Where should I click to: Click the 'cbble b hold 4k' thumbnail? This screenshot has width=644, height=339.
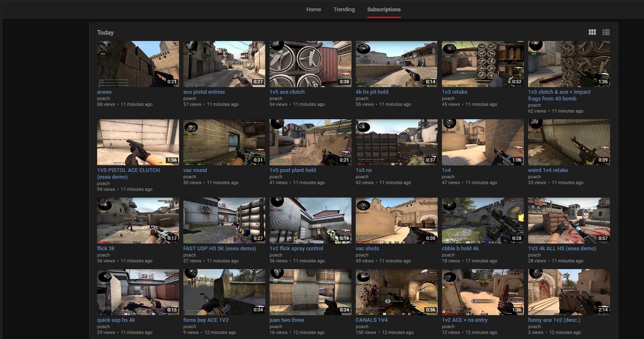point(482,220)
